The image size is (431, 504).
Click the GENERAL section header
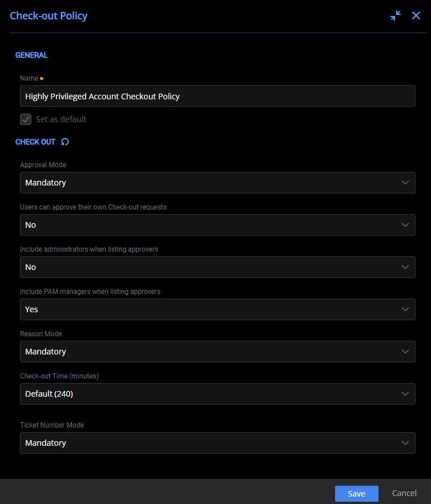(x=31, y=55)
